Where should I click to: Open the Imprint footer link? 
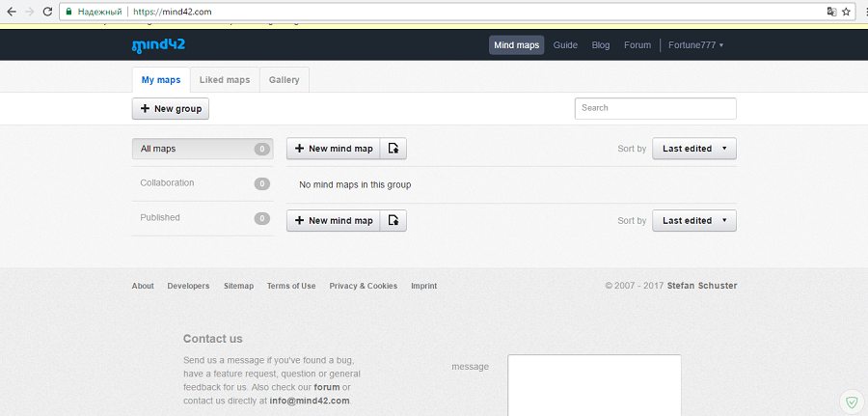424,286
